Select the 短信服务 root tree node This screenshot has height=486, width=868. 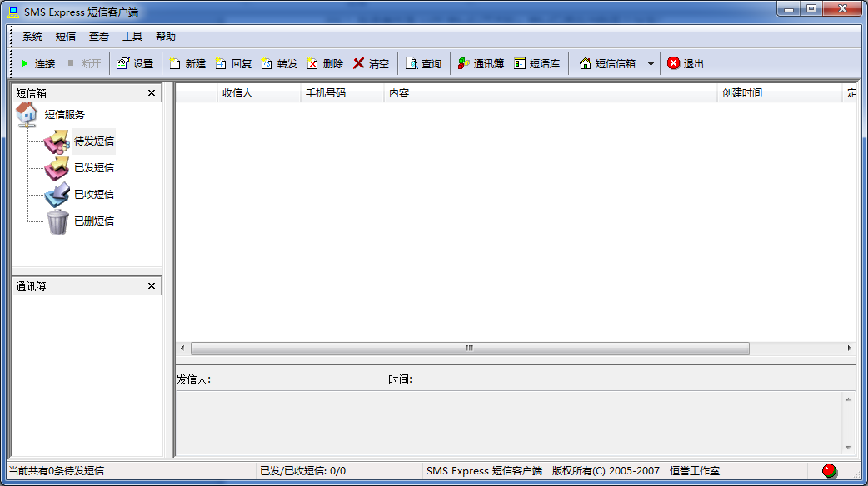tap(65, 115)
